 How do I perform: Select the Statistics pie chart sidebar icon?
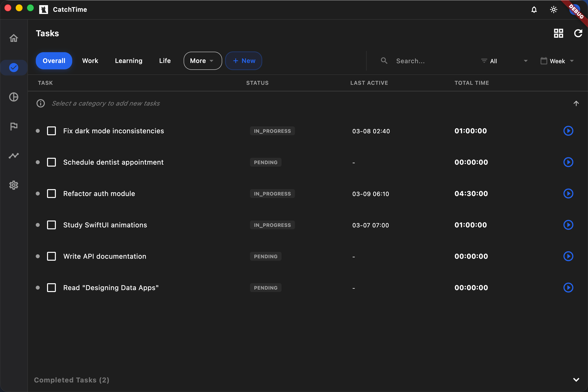(x=14, y=97)
